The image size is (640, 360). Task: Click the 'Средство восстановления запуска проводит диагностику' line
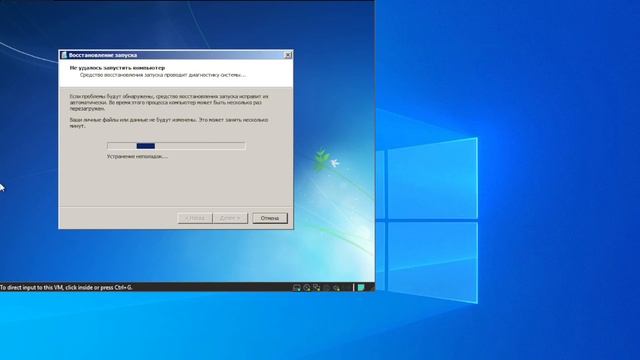click(162, 75)
